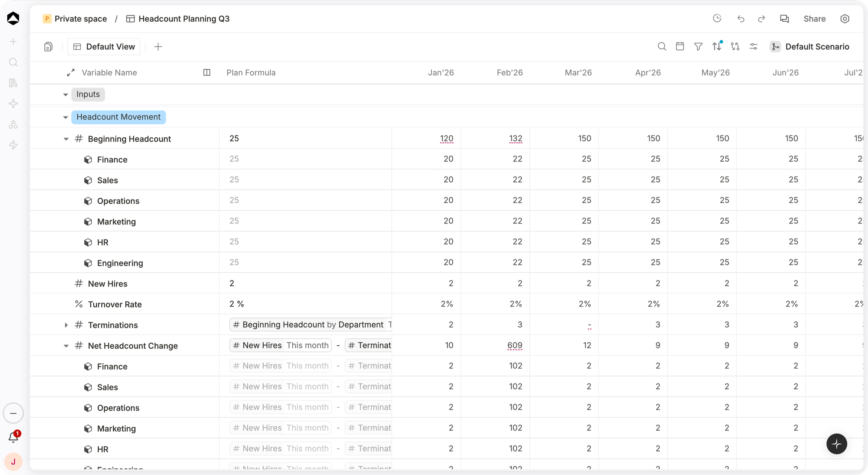
Task: Expand the Terminations row
Action: tap(66, 325)
